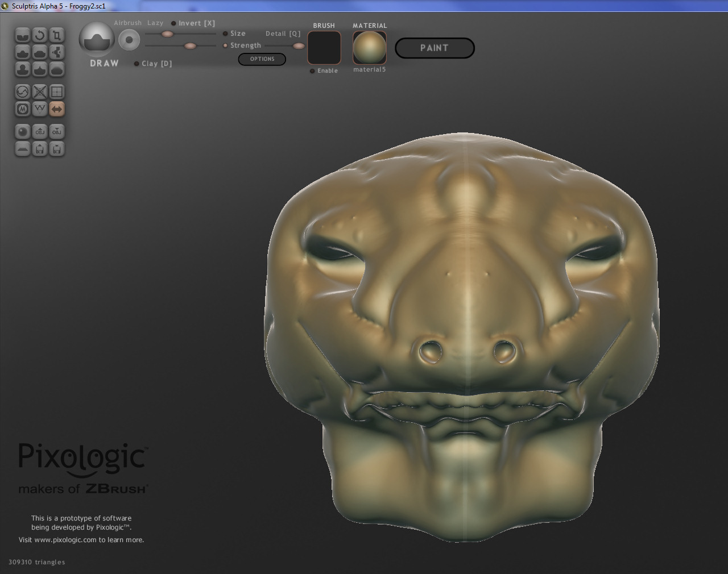Click the Import OBJ icon
728x574 pixels.
point(40,131)
